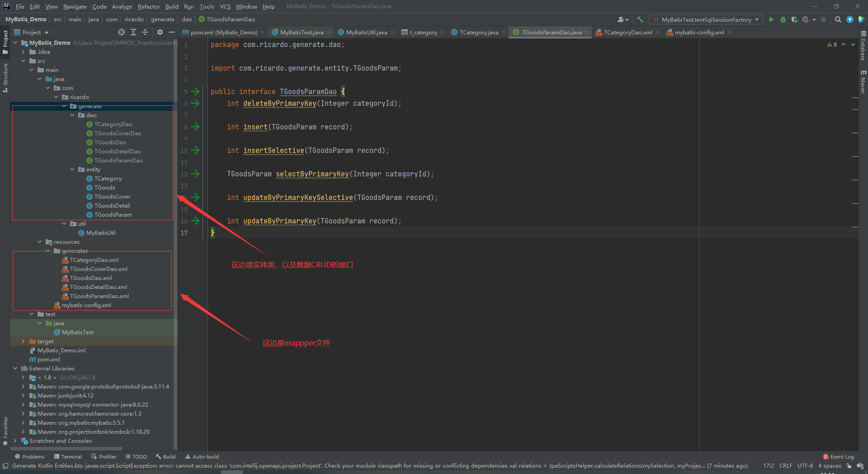This screenshot has height=474, width=868.
Task: Collapse the entity folder in tree
Action: tap(72, 170)
